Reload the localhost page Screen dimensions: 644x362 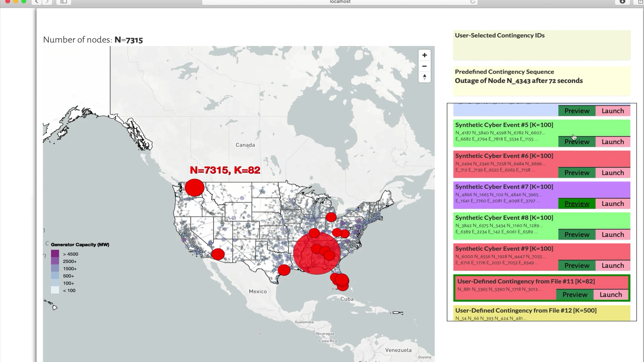point(472,2)
